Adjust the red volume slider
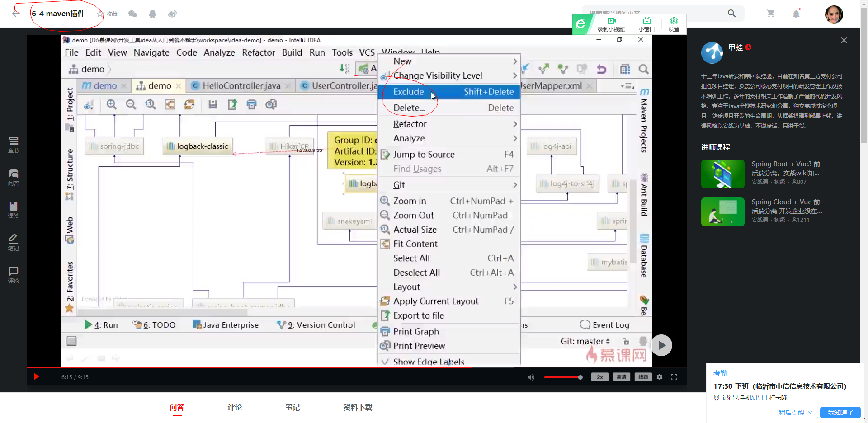 point(563,377)
